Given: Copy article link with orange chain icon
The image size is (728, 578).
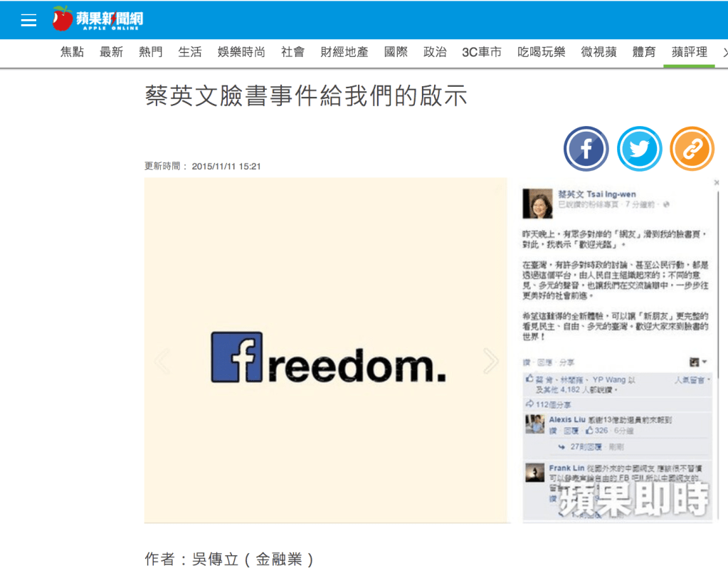Looking at the screenshot, I should click(x=692, y=149).
